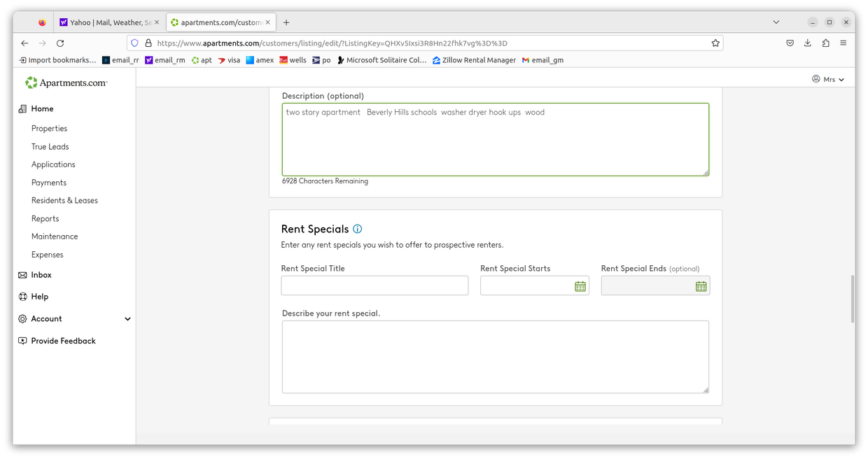Open the Rent Special Ends calendar icon

(701, 286)
